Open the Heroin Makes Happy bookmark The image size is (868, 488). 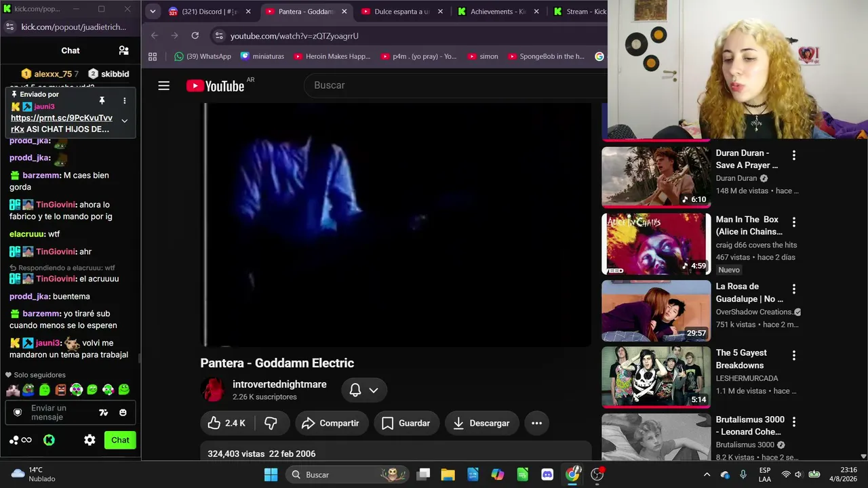[332, 56]
